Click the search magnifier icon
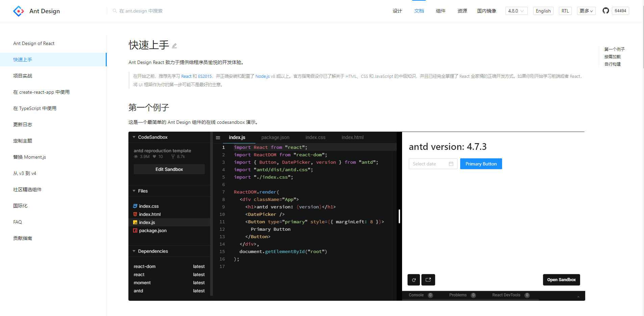Screen dimensions: 644x316 click(x=115, y=11)
